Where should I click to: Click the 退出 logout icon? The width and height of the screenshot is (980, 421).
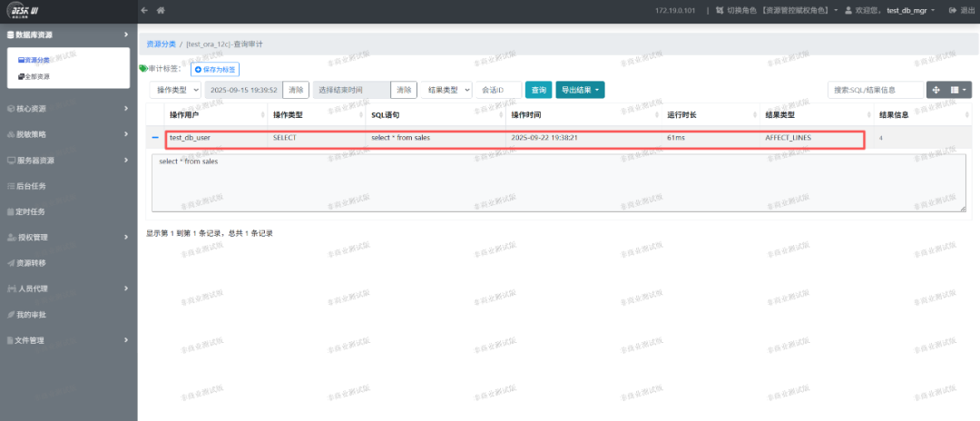953,11
